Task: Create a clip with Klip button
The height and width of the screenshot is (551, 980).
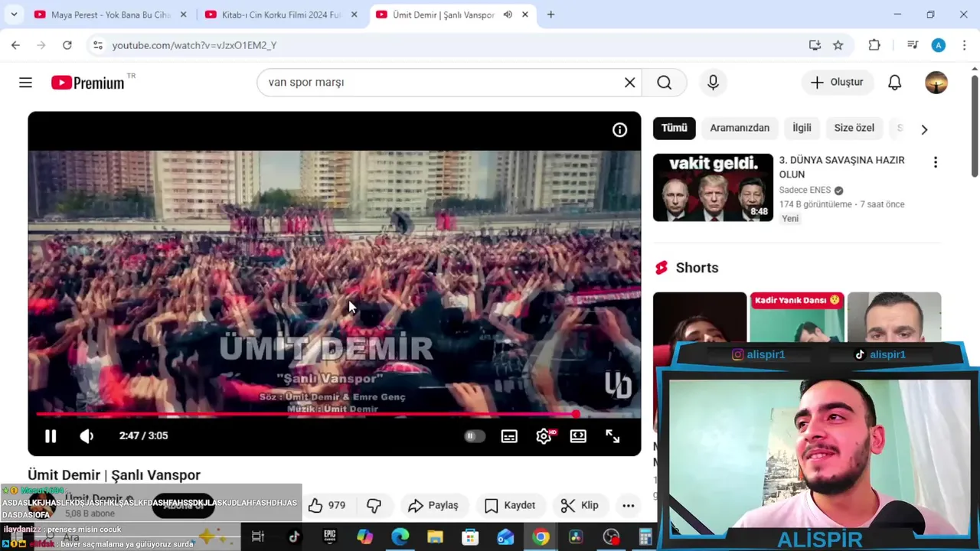Action: 580,506
